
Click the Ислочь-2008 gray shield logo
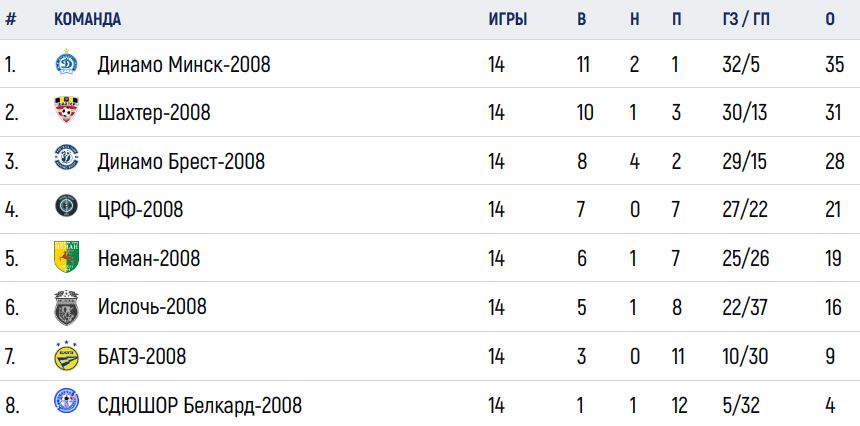66,308
